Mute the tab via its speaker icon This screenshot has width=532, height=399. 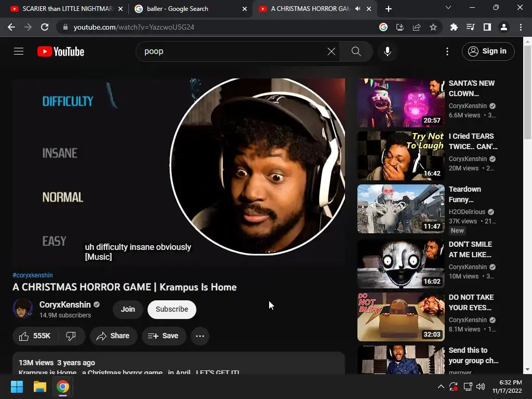[x=357, y=9]
